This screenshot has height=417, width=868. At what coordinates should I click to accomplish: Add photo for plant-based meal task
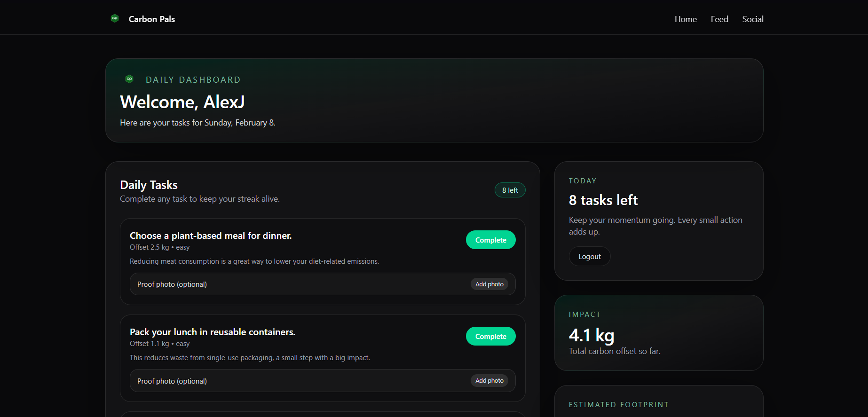tap(489, 284)
